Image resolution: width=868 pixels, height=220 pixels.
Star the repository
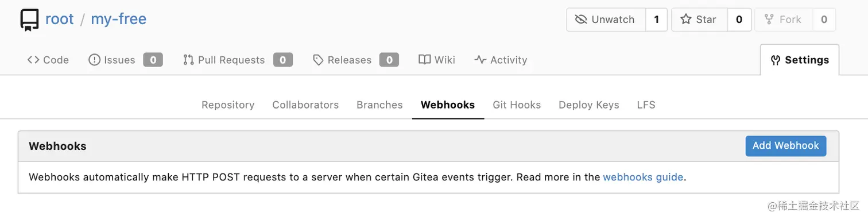pos(699,20)
